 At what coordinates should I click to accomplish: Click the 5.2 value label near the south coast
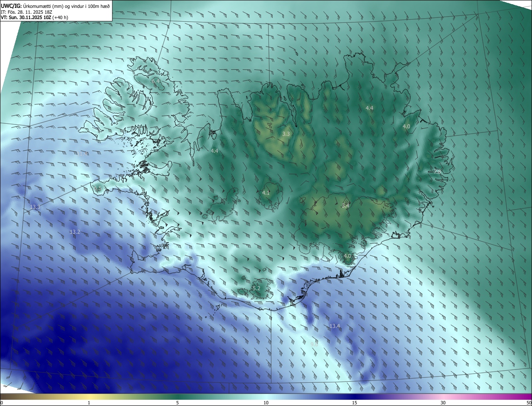[x=256, y=288]
